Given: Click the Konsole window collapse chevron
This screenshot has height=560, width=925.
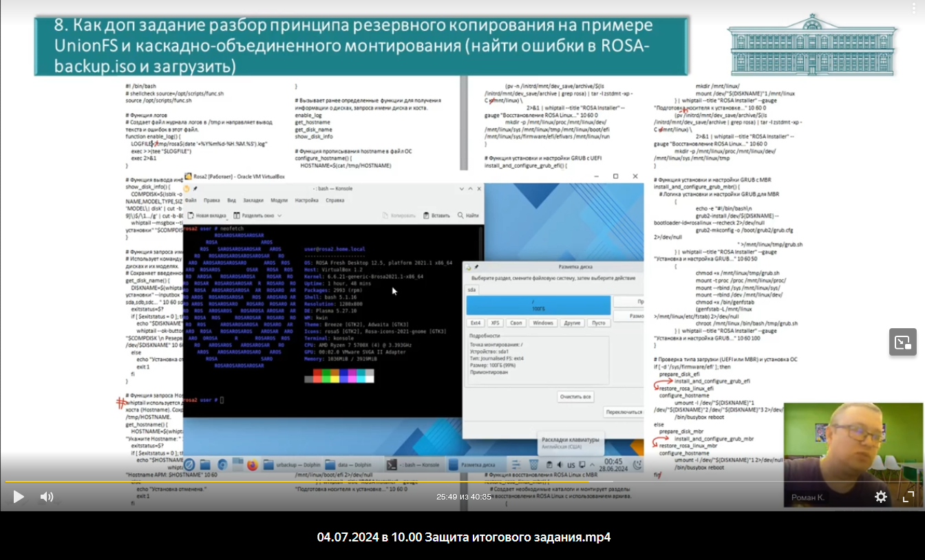Looking at the screenshot, I should [x=461, y=189].
